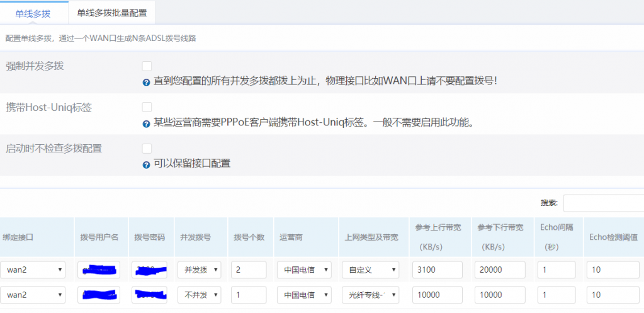Check the 启动时不检查多拨配置 checkbox
The height and width of the screenshot is (313, 644).
(147, 149)
